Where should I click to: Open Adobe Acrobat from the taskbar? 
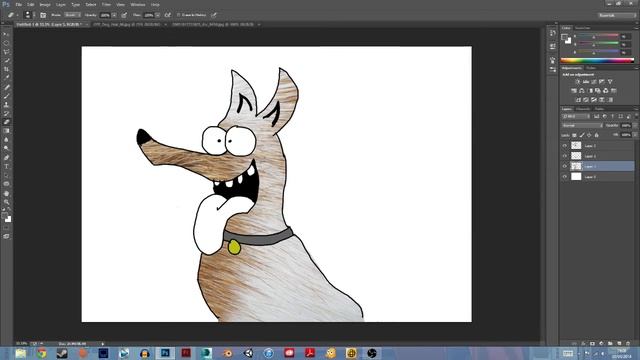310,353
